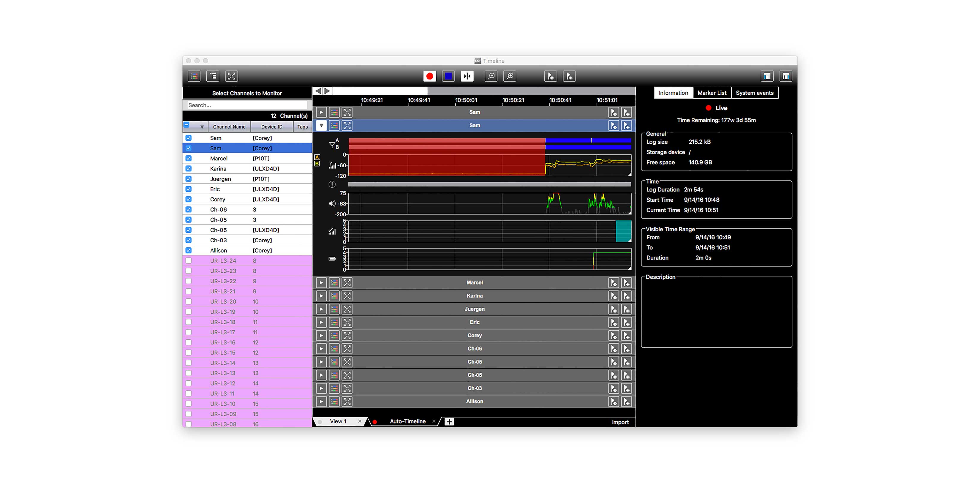
Task: Click the battery graph icon
Action: pyautogui.click(x=332, y=259)
